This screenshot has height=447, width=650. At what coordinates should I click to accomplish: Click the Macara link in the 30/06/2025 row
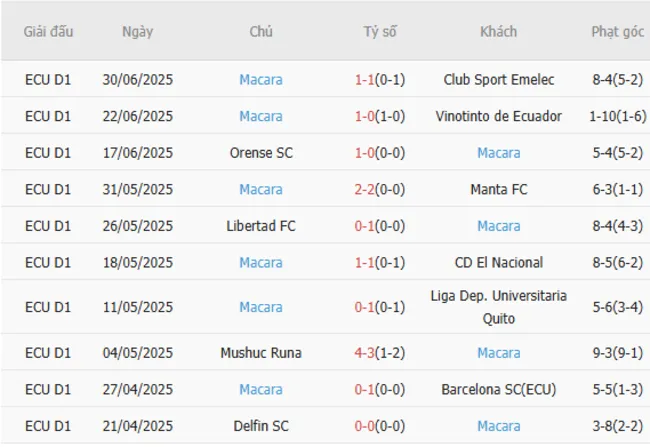point(261,80)
